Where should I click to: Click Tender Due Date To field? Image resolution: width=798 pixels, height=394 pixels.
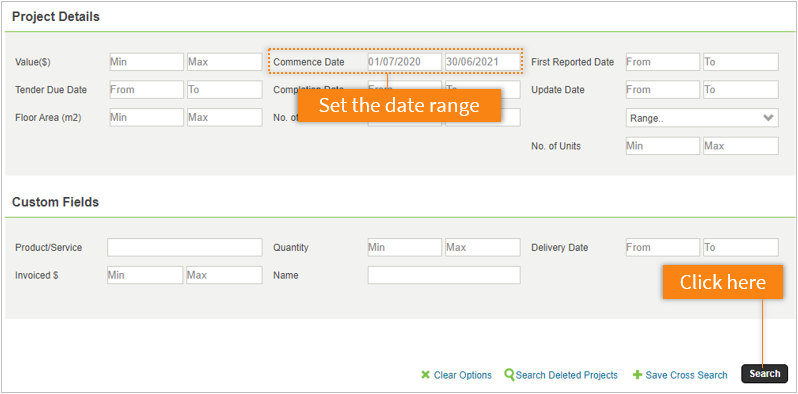point(224,90)
